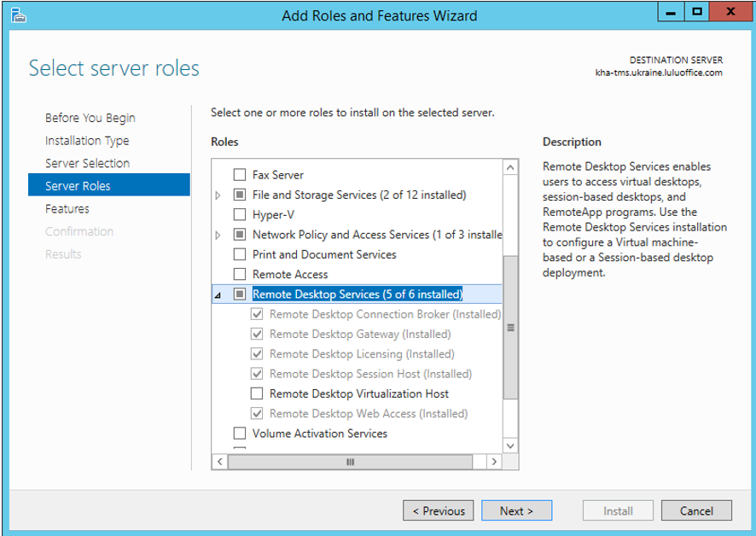756x536 pixels.
Task: Click the vertical scrollbar thumb
Action: 510,327
